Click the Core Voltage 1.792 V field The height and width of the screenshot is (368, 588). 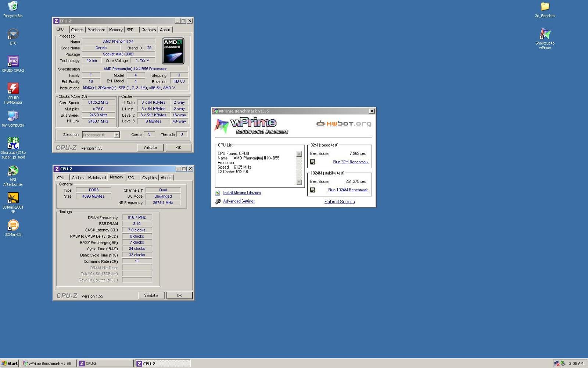click(x=143, y=60)
